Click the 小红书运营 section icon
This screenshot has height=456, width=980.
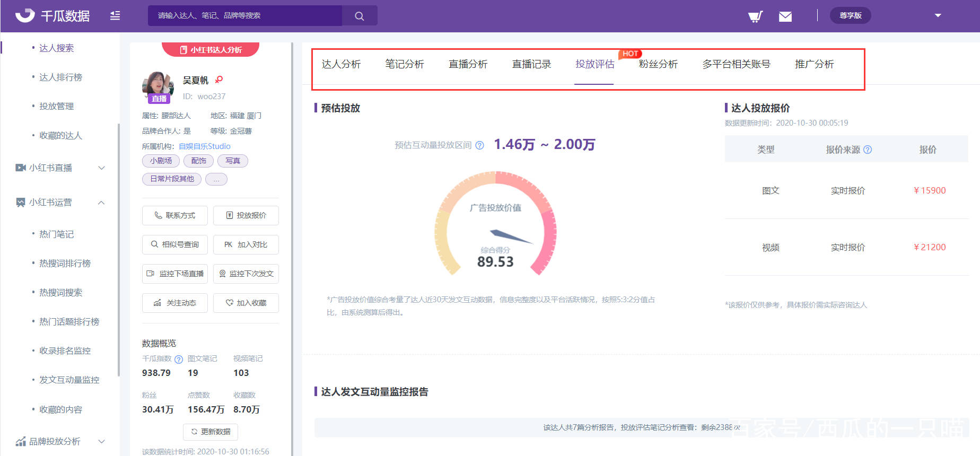21,203
